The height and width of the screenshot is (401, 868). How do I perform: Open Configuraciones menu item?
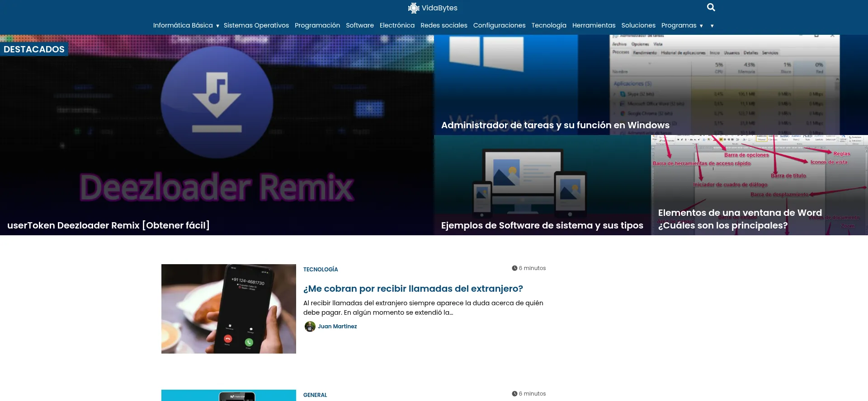click(500, 25)
